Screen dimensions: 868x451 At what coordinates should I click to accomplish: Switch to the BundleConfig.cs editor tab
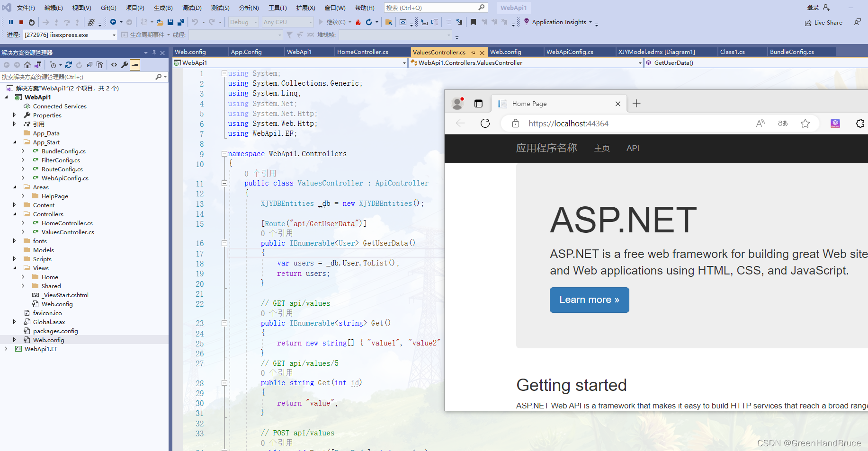792,52
